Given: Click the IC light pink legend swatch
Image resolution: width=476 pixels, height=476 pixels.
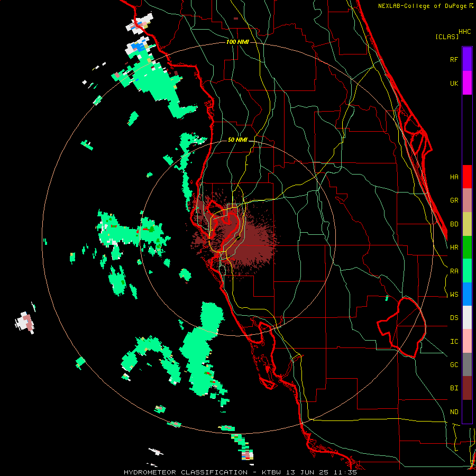Looking at the screenshot, I should point(467,341).
